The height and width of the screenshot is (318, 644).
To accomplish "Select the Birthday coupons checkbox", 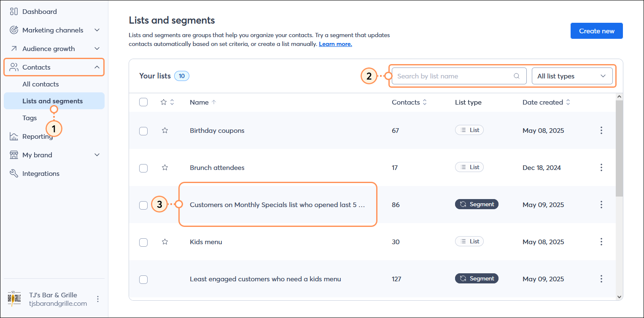I will tap(143, 131).
